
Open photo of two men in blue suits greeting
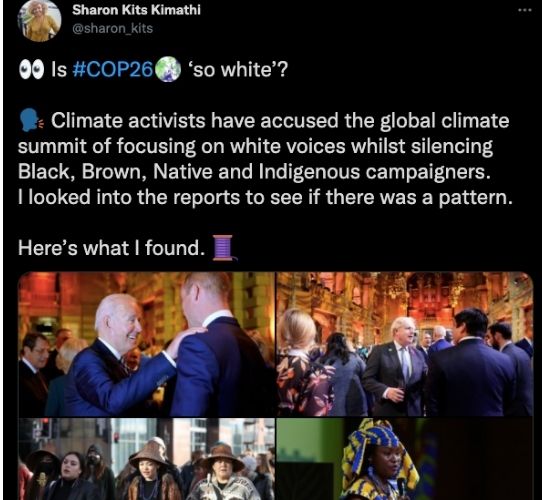tap(147, 344)
